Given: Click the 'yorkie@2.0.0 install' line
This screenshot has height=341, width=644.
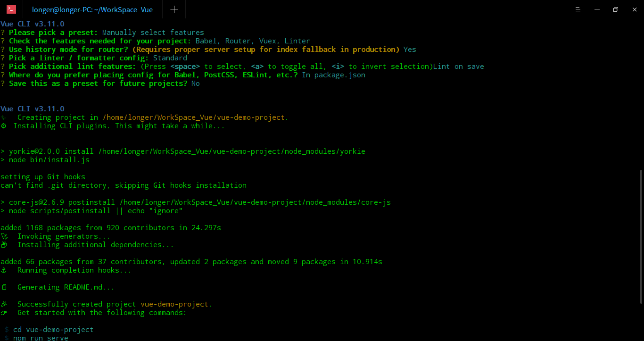Looking at the screenshot, I should tap(183, 151).
